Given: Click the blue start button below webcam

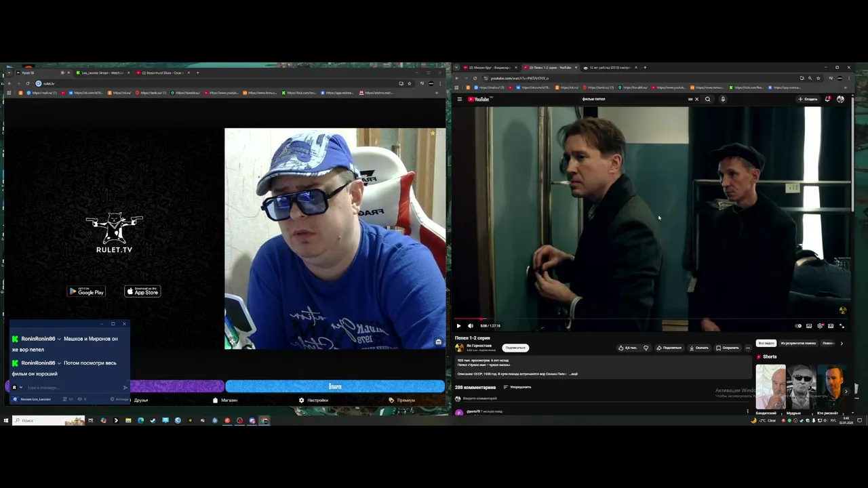Looking at the screenshot, I should 335,386.
